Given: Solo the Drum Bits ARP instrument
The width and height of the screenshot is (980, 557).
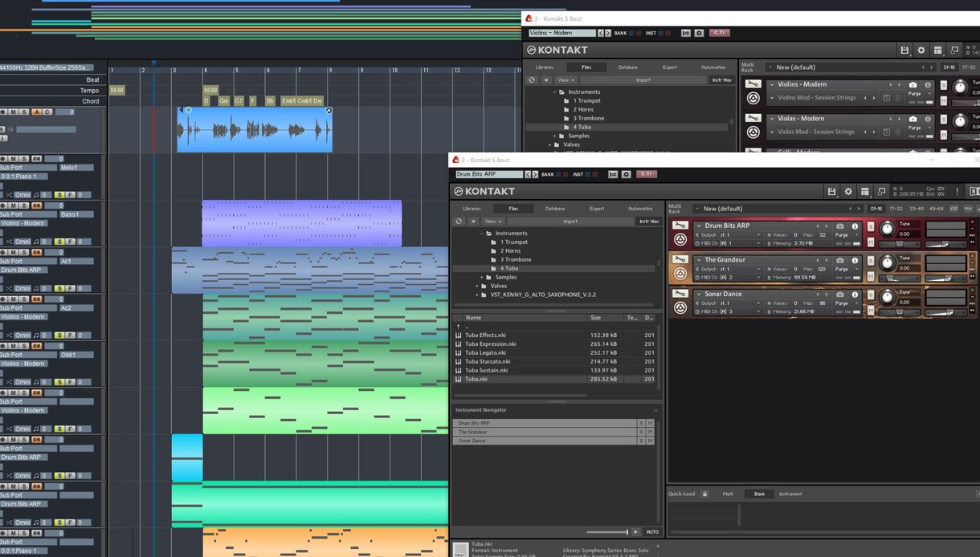Looking at the screenshot, I should click(x=870, y=226).
